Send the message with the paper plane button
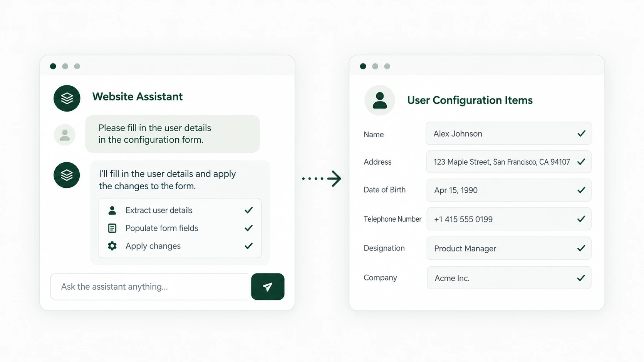 coord(268,287)
